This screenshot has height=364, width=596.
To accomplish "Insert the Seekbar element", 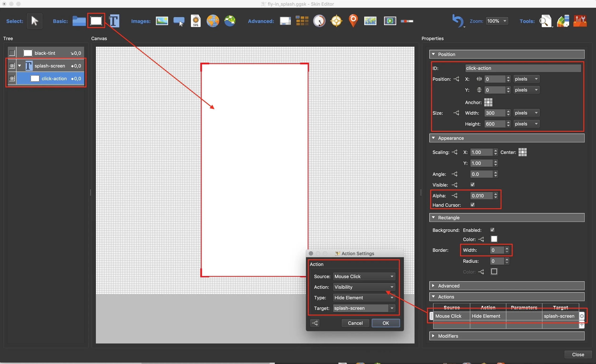I will (x=407, y=21).
